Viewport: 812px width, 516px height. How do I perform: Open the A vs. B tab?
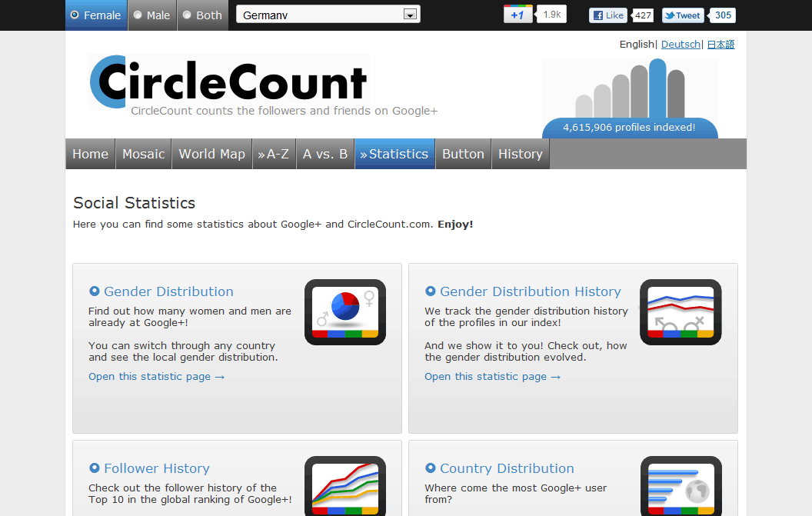pos(325,154)
